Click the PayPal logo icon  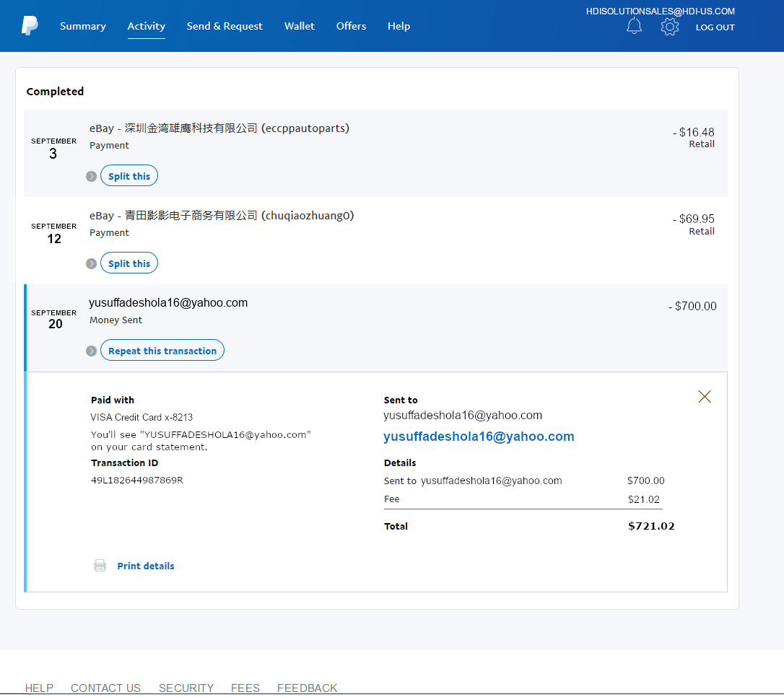30,25
